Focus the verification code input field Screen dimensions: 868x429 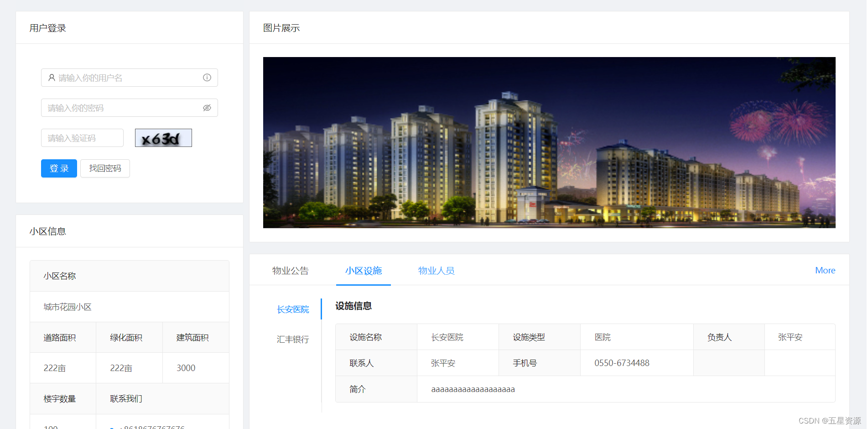82,138
